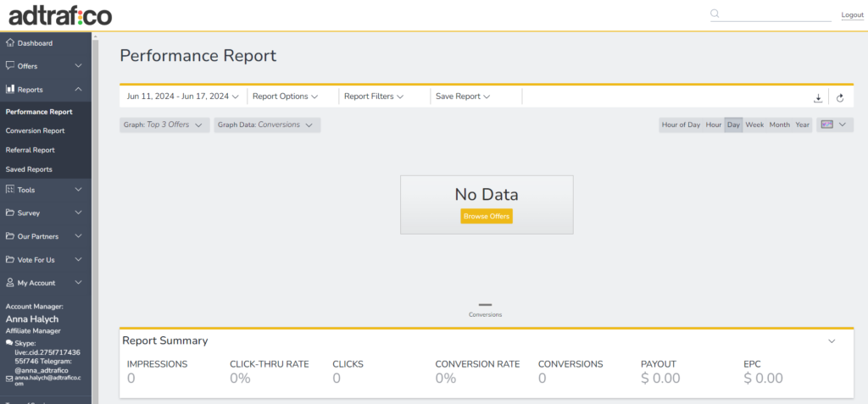Click the Our Partners folder icon

[10, 235]
